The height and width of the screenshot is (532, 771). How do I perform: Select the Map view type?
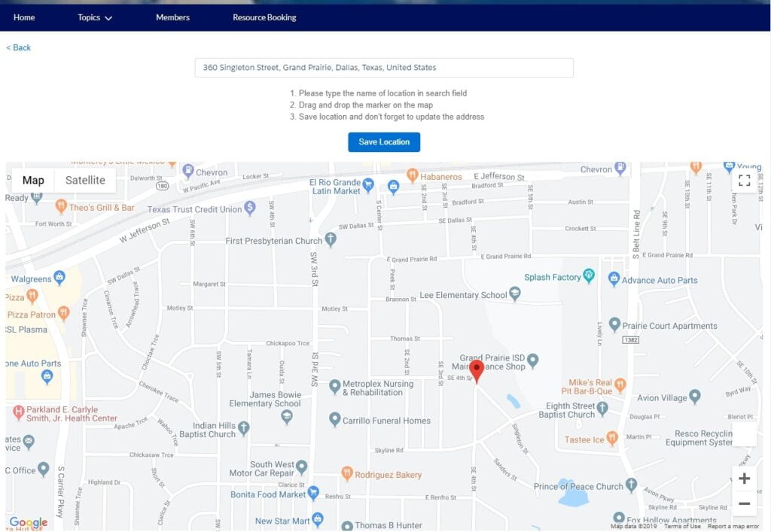click(x=33, y=181)
